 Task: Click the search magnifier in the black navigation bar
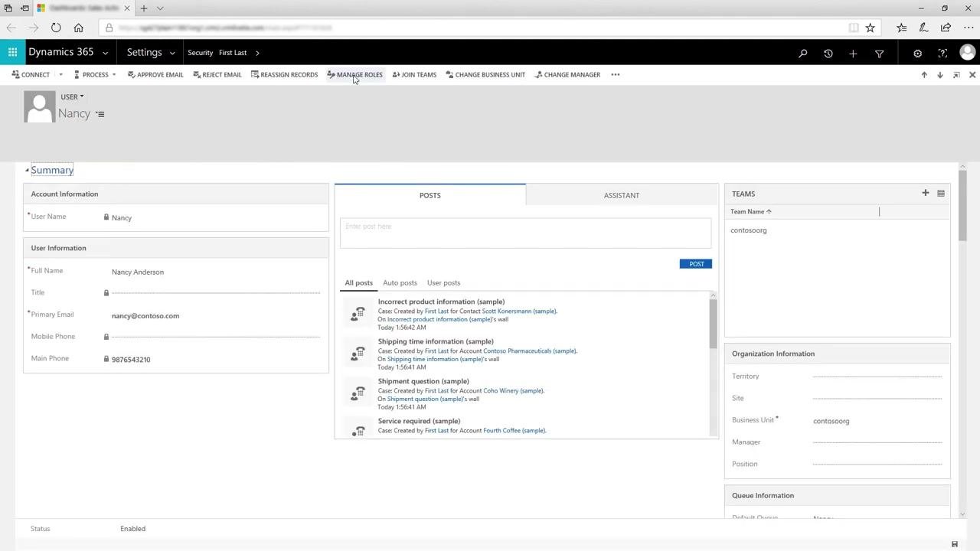802,54
